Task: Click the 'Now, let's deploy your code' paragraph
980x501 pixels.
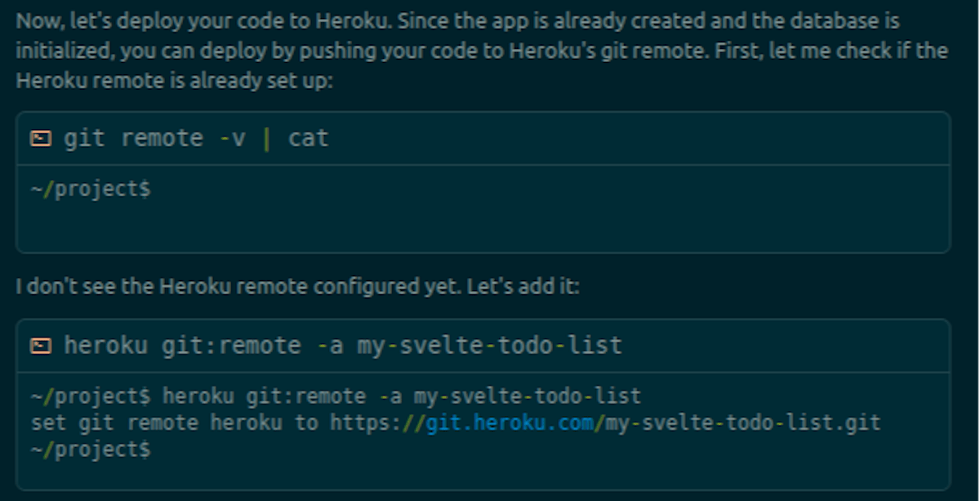Action: click(x=482, y=51)
